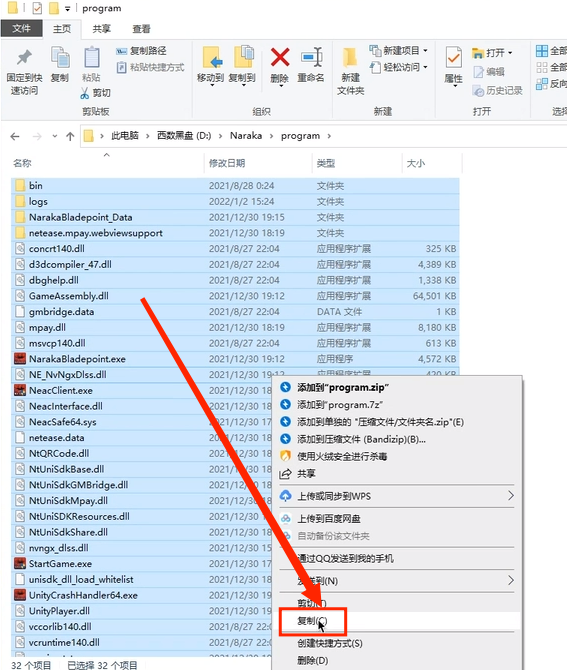Click the red Delete icon in ribbon
This screenshot has width=567, height=670.
(x=280, y=58)
